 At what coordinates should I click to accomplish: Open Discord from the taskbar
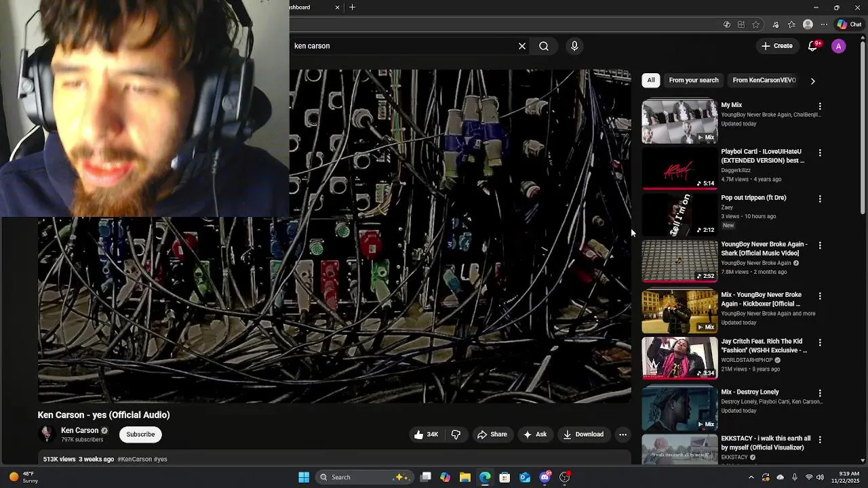[x=545, y=477]
